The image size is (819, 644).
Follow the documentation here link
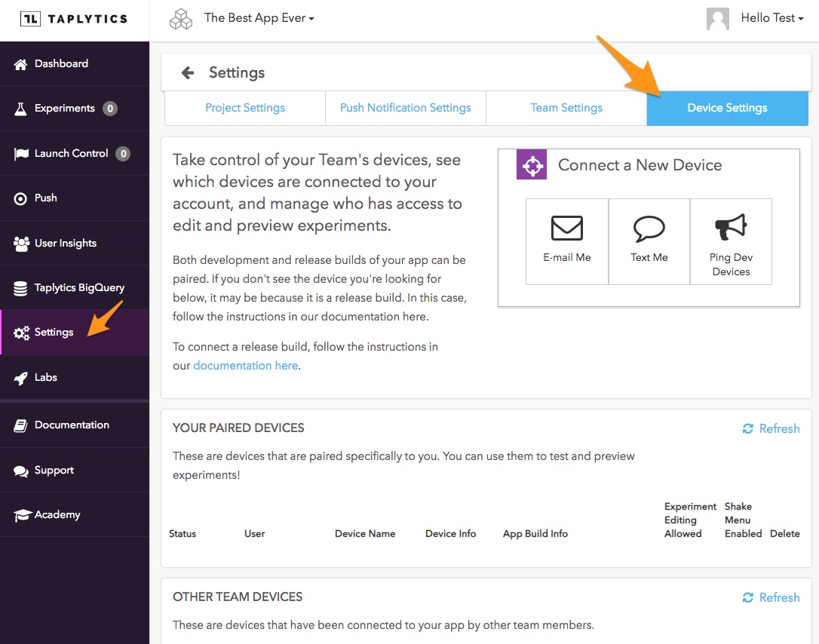pos(246,366)
